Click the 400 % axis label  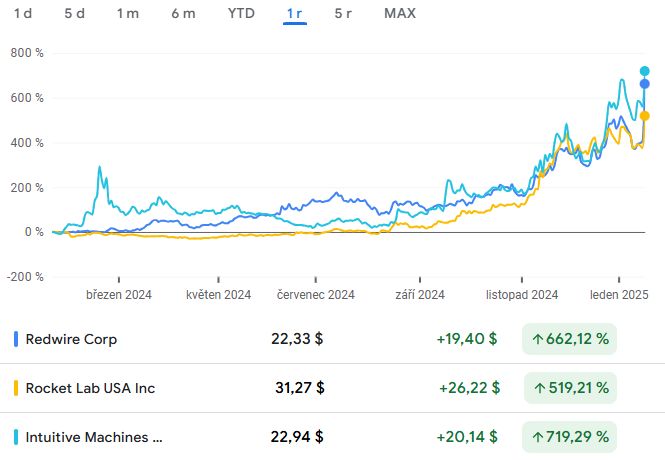tap(27, 143)
